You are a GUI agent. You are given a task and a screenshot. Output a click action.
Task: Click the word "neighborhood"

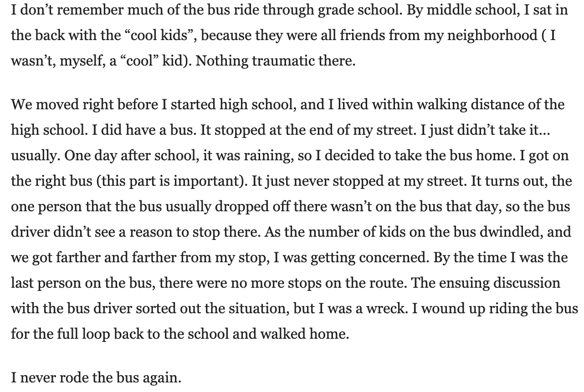tap(492, 36)
